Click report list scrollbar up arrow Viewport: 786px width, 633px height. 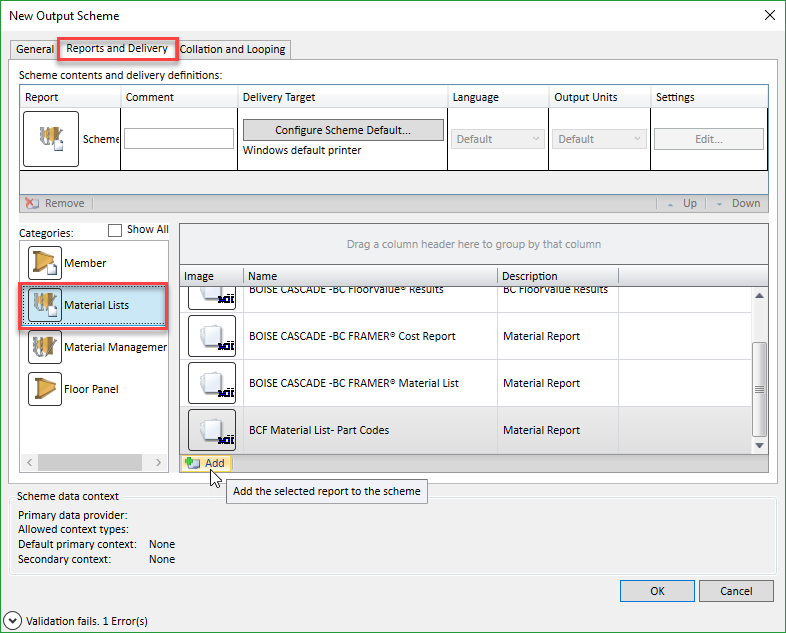point(759,296)
